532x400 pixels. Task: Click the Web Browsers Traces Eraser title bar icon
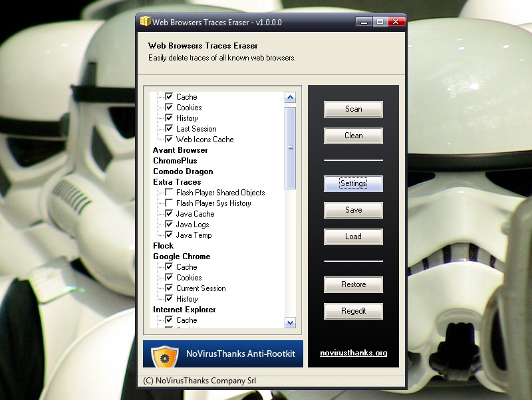click(x=145, y=21)
